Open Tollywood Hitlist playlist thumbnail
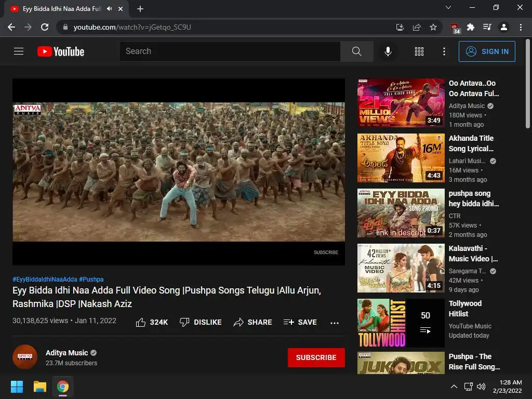 tap(401, 323)
